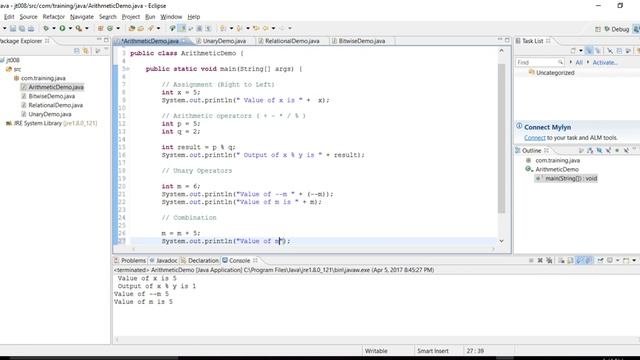Click New Task icon in Task List
This screenshot has width=640, height=360.
coord(573,51)
